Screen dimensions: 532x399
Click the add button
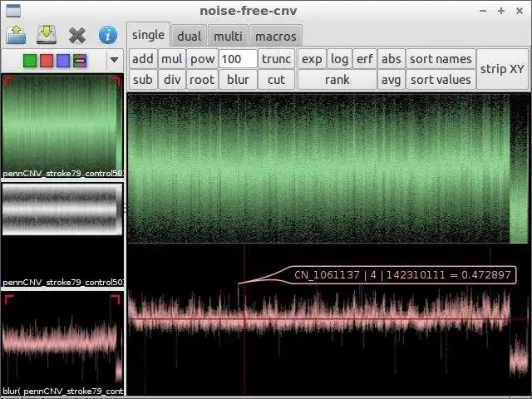coord(143,59)
